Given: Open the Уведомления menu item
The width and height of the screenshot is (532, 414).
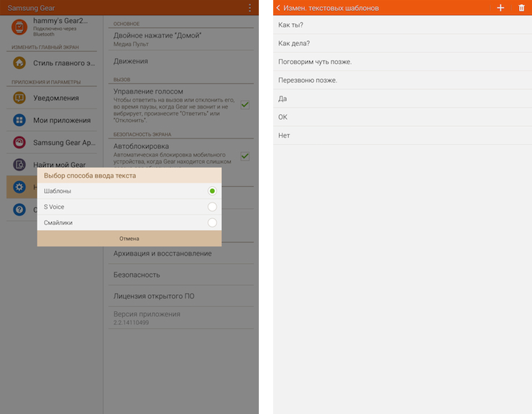Looking at the screenshot, I should 52,98.
